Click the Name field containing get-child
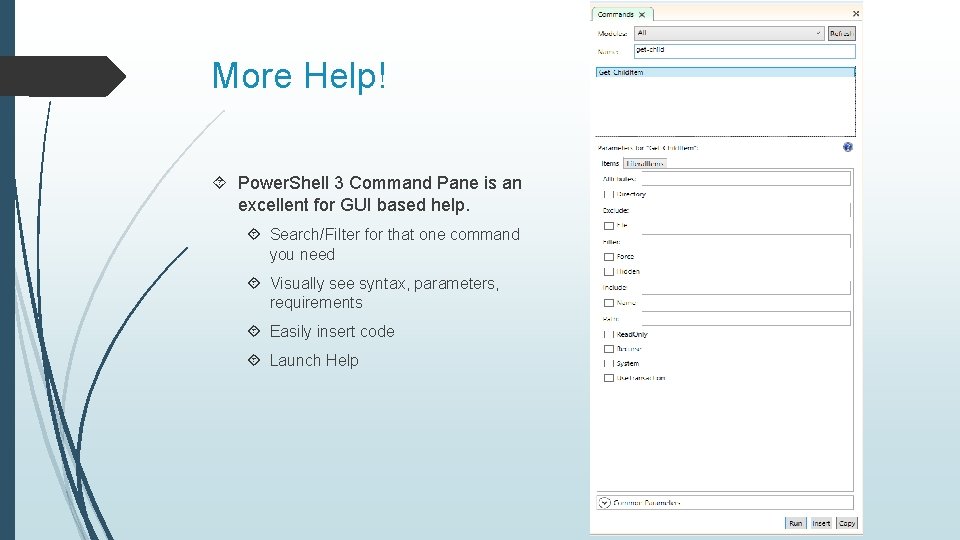This screenshot has width=960, height=540. 744,51
